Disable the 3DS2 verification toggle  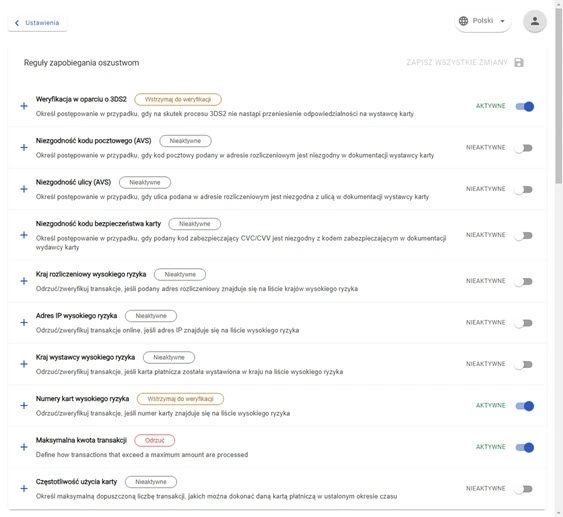click(525, 106)
